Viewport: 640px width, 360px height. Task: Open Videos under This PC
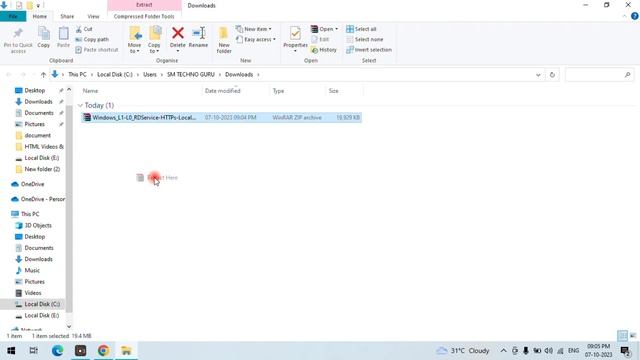click(x=33, y=293)
